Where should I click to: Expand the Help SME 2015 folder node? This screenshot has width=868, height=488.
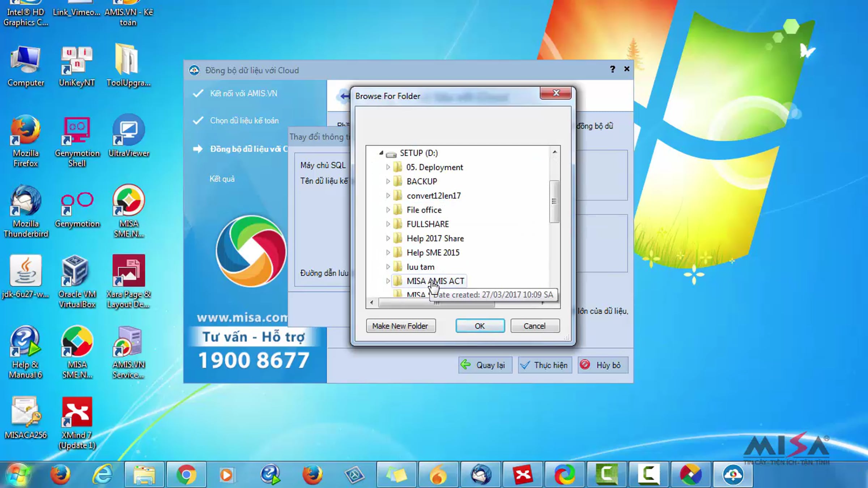pos(388,252)
